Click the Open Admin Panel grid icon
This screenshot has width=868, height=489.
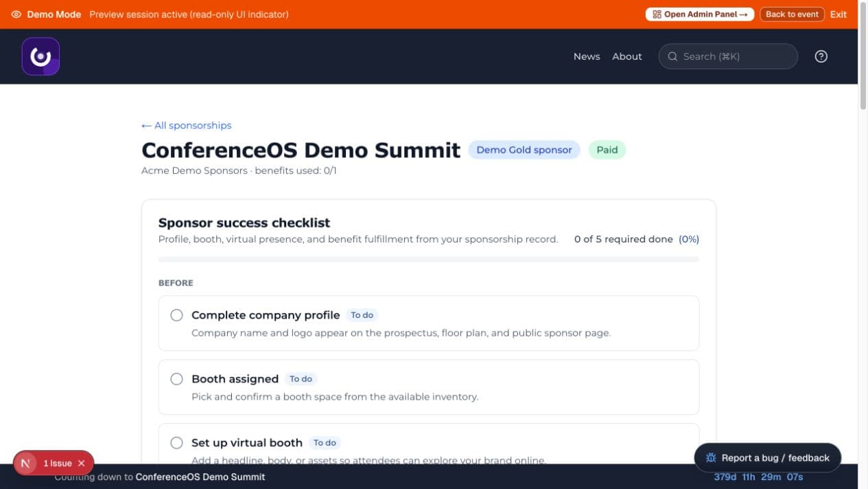coord(657,14)
